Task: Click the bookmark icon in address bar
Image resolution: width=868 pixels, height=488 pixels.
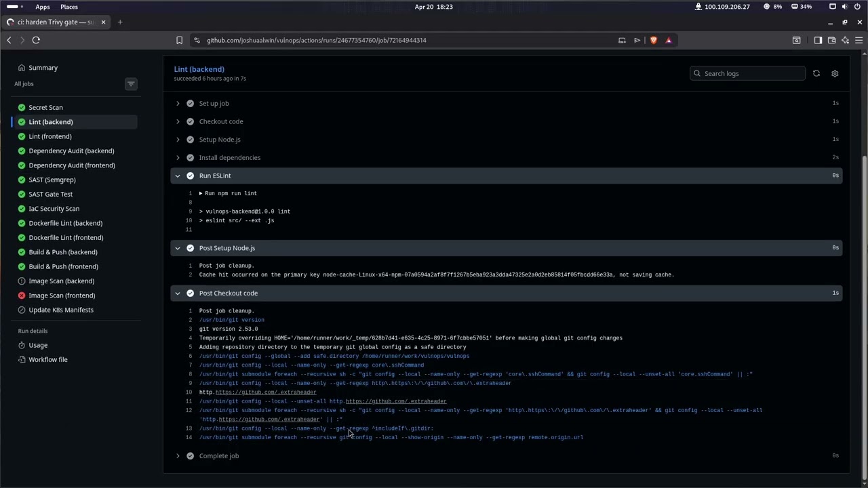Action: pyautogui.click(x=179, y=40)
